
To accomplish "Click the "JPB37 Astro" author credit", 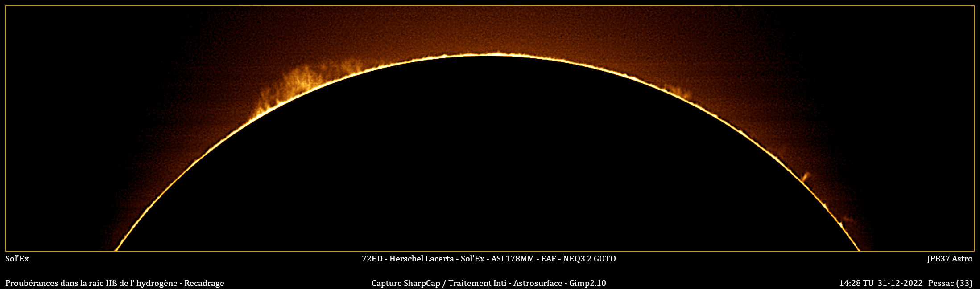I will 950,259.
